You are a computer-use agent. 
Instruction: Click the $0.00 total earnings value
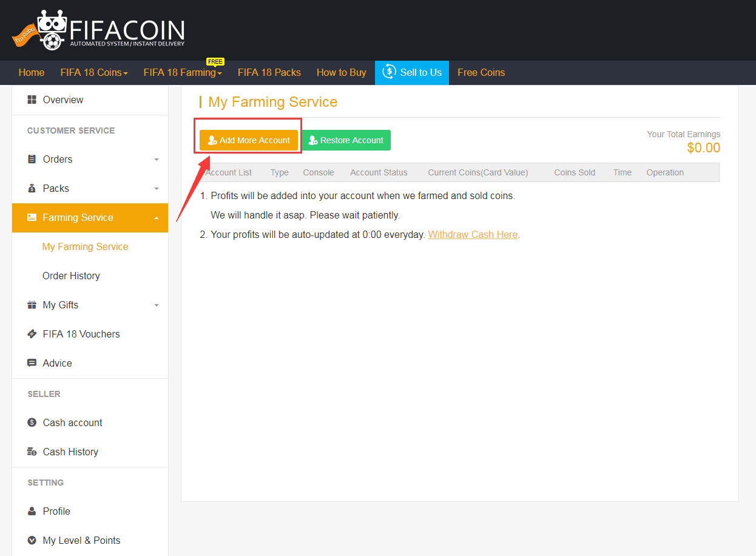point(704,147)
